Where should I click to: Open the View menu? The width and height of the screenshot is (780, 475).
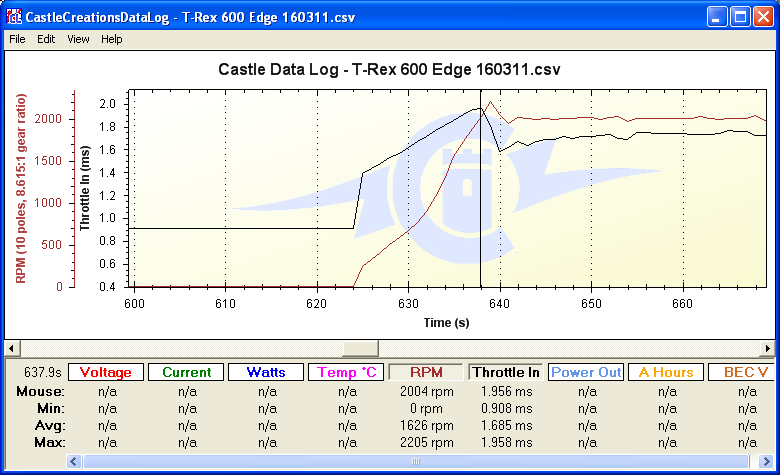pyautogui.click(x=78, y=39)
